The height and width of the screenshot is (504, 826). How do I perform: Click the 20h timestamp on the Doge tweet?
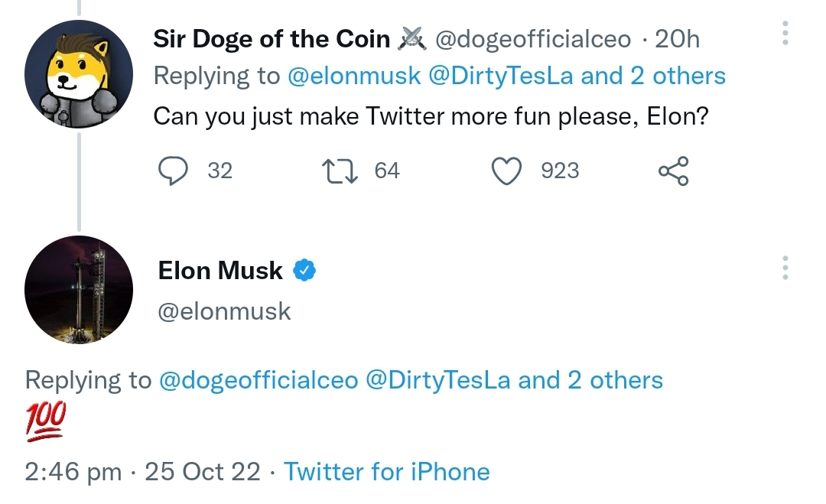[x=677, y=39]
